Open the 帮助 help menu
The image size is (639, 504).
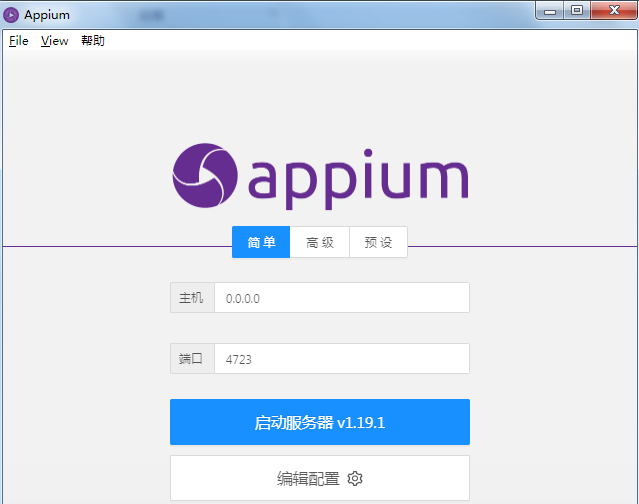click(x=93, y=41)
